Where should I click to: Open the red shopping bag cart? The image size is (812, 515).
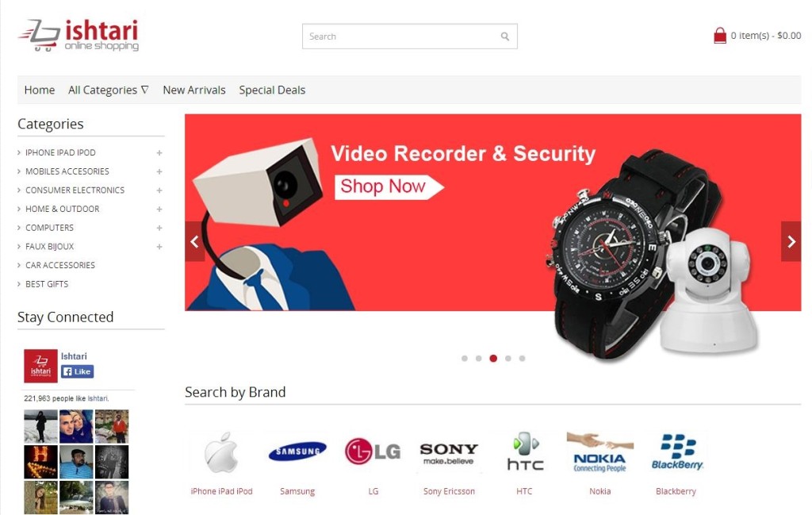tap(720, 36)
